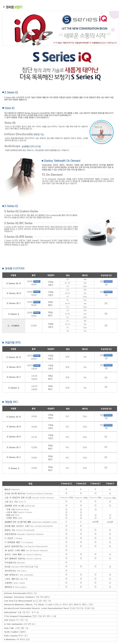Click the 특징 column header in features table
This screenshot has width=120, height=644.
[31, 483]
